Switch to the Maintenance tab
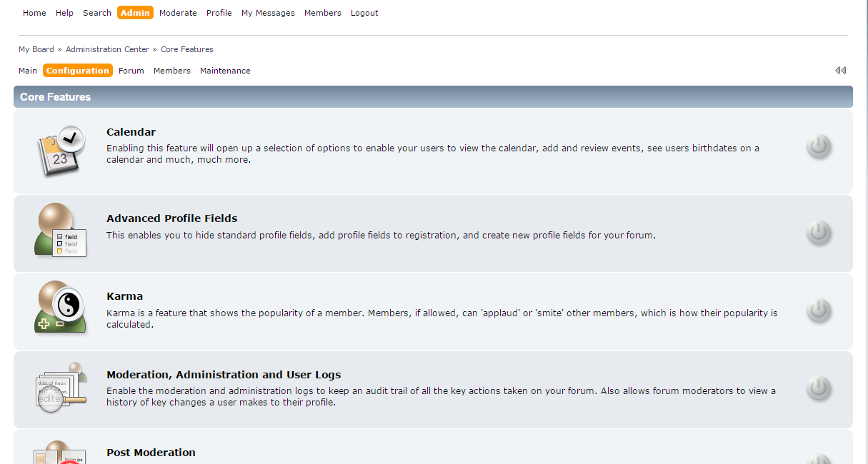The height and width of the screenshot is (464, 868). coord(225,70)
